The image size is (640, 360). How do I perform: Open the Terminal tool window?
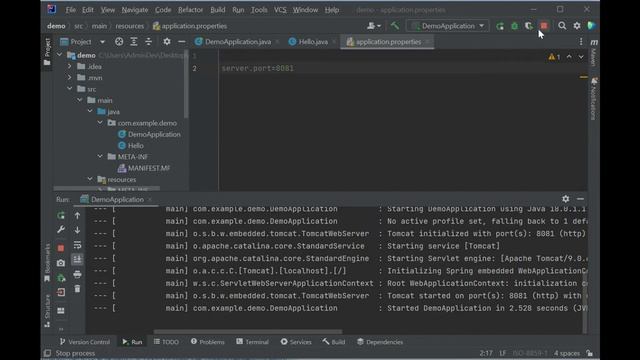point(252,342)
